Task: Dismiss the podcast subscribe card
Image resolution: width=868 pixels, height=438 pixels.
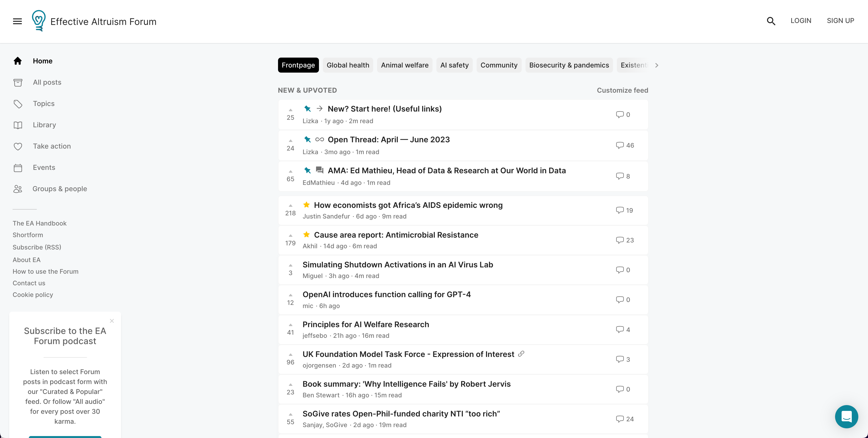Action: click(x=112, y=321)
